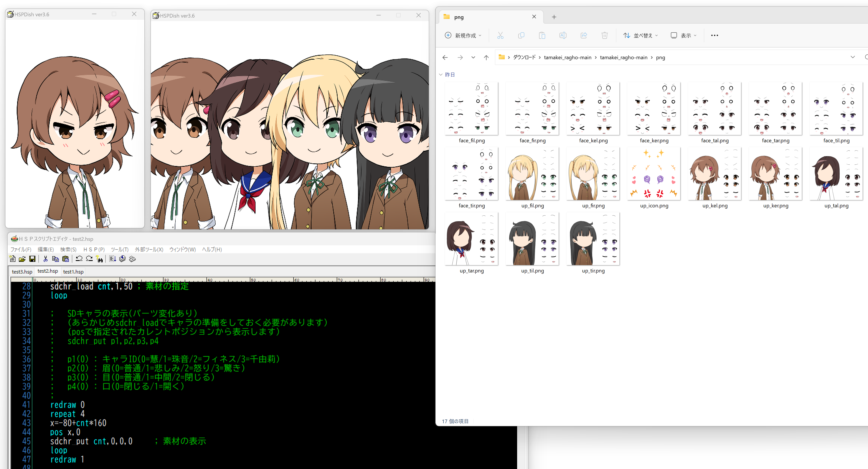The width and height of the screenshot is (868, 469).
Task: Click the undo arrow in editor toolbar
Action: (79, 259)
